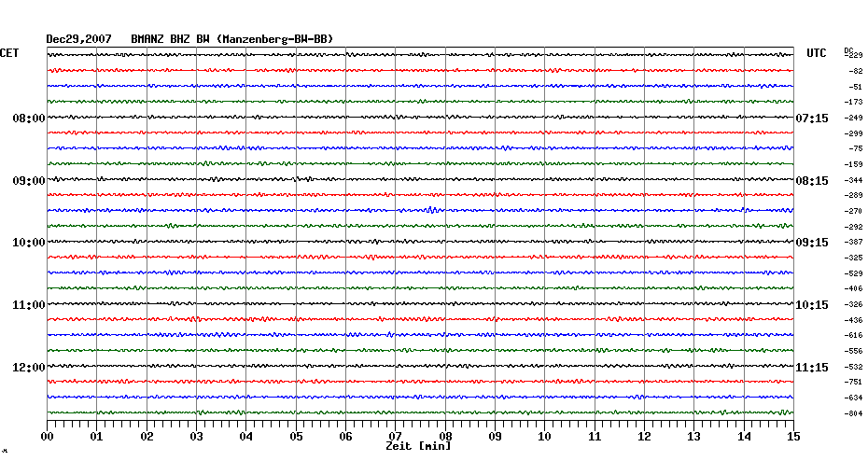Click the DC offset value -804
The image size is (868, 461).
pyautogui.click(x=854, y=414)
